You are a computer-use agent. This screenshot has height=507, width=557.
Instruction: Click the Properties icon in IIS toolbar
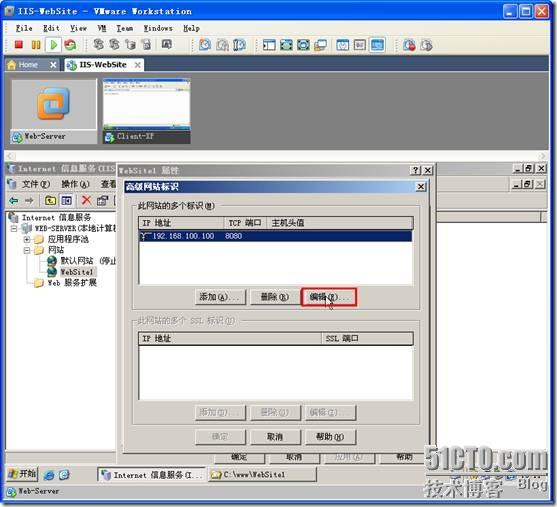pos(102,200)
